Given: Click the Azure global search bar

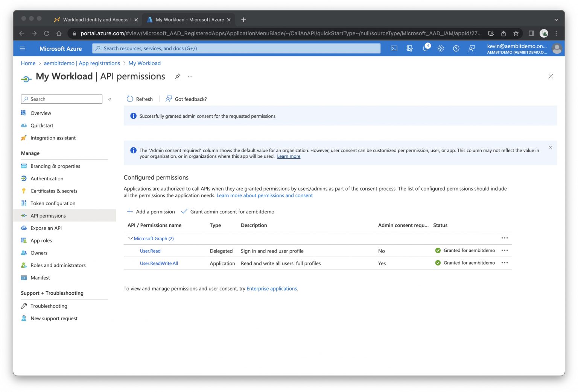Looking at the screenshot, I should coord(236,48).
